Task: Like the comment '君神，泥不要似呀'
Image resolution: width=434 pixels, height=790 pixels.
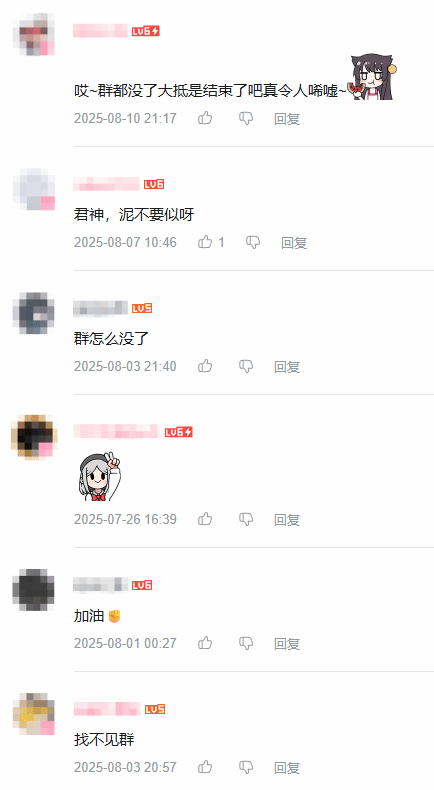Action: pos(205,242)
